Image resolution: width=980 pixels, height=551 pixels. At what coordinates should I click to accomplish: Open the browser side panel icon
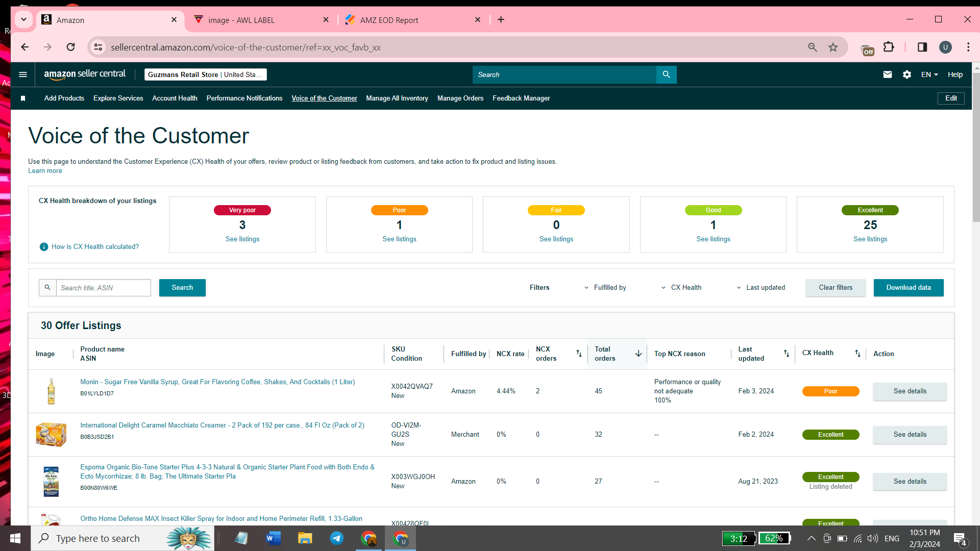point(922,47)
